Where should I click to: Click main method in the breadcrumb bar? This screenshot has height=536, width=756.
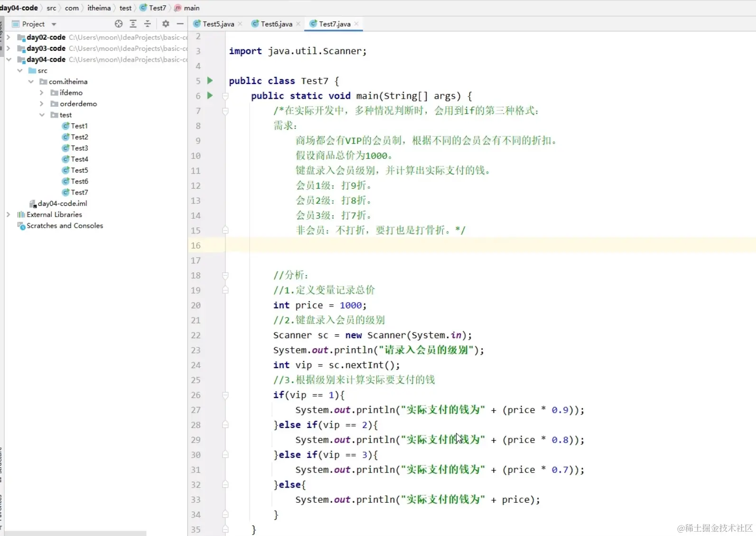click(187, 8)
